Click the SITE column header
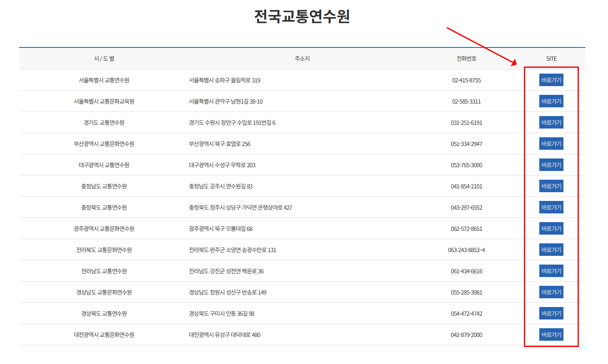This screenshot has height=364, width=608. pyautogui.click(x=551, y=59)
